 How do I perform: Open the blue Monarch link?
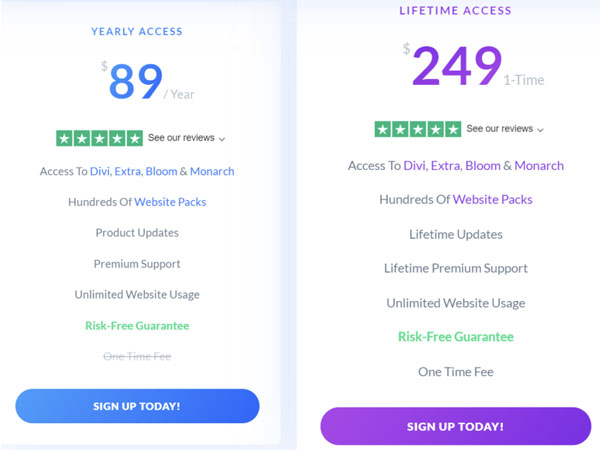tap(212, 171)
